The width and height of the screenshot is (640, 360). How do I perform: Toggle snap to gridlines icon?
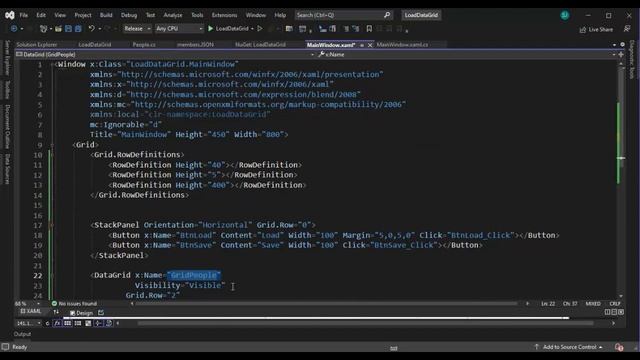pyautogui.click(x=78, y=323)
